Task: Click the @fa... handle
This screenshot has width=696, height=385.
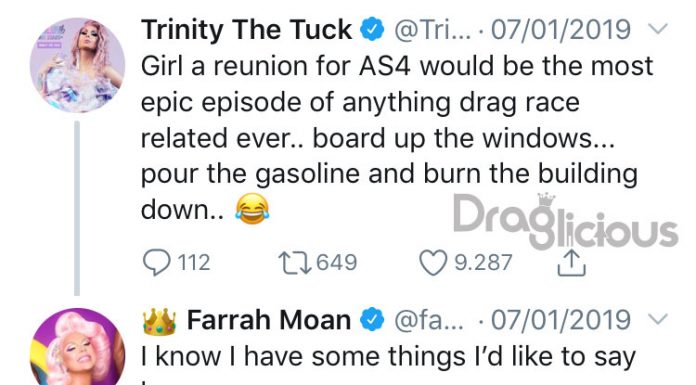Action: (x=429, y=321)
